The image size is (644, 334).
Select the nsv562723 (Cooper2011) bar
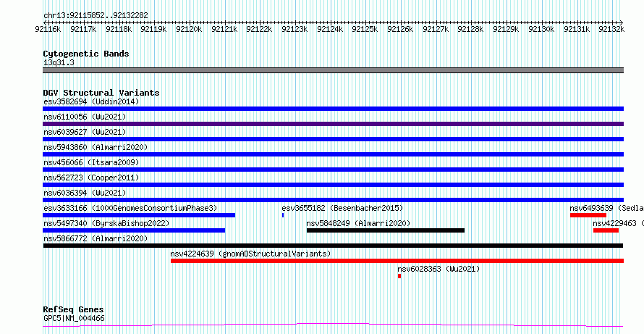(333, 185)
